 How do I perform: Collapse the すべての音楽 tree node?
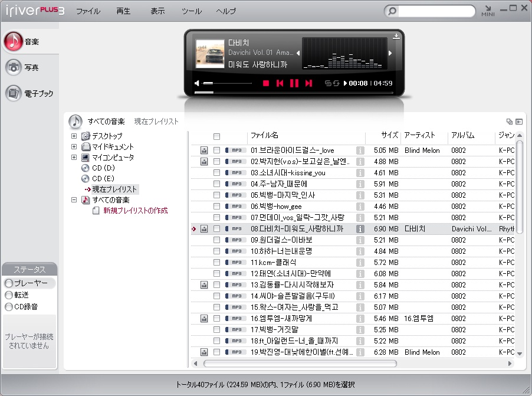pyautogui.click(x=74, y=199)
